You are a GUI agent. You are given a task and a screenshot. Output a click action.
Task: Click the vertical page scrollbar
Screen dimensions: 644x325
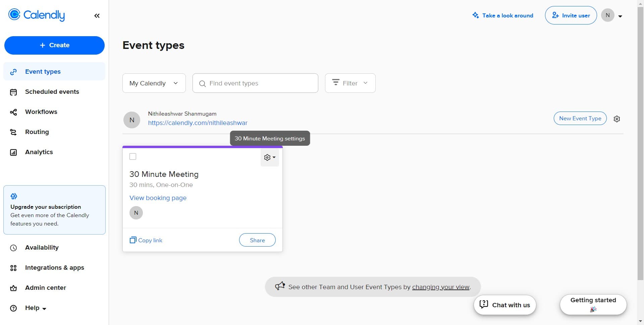coord(640,141)
